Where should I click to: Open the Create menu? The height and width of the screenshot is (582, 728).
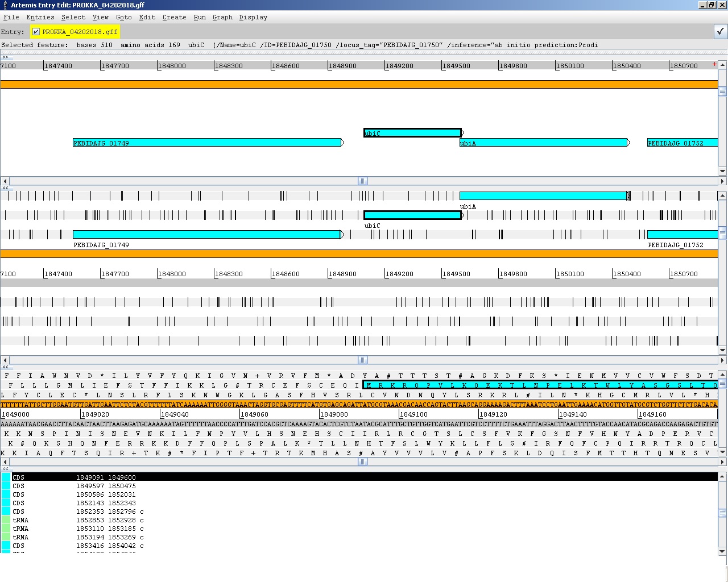[174, 17]
